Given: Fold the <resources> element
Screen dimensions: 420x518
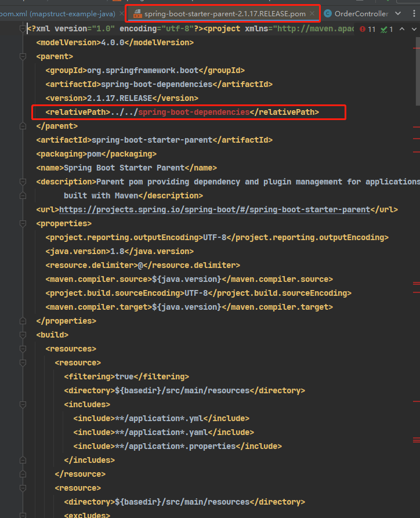Looking at the screenshot, I should point(23,349).
